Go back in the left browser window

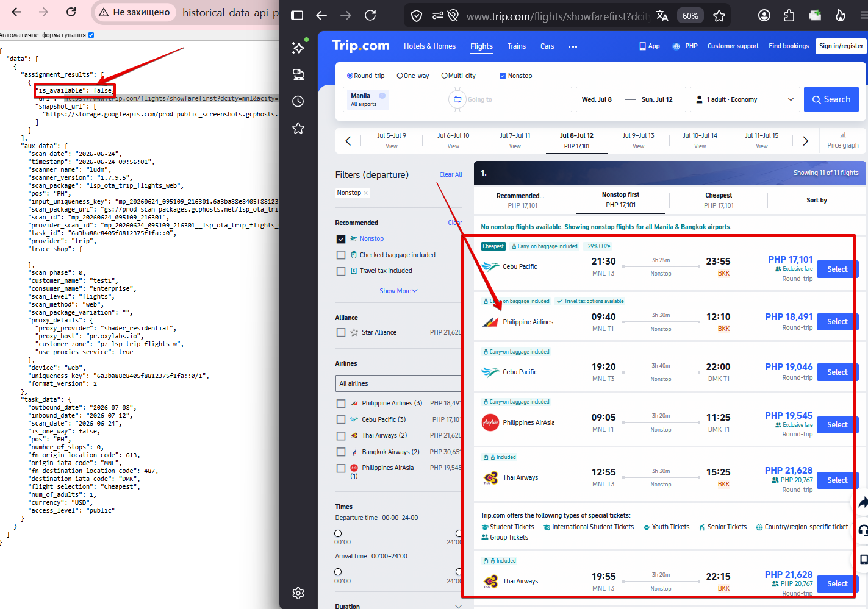(16, 12)
